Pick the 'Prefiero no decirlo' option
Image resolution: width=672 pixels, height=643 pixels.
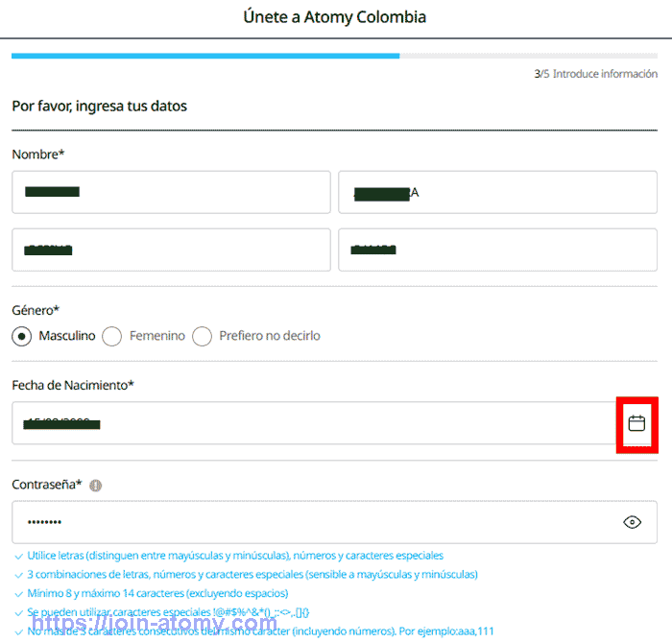[x=202, y=336]
